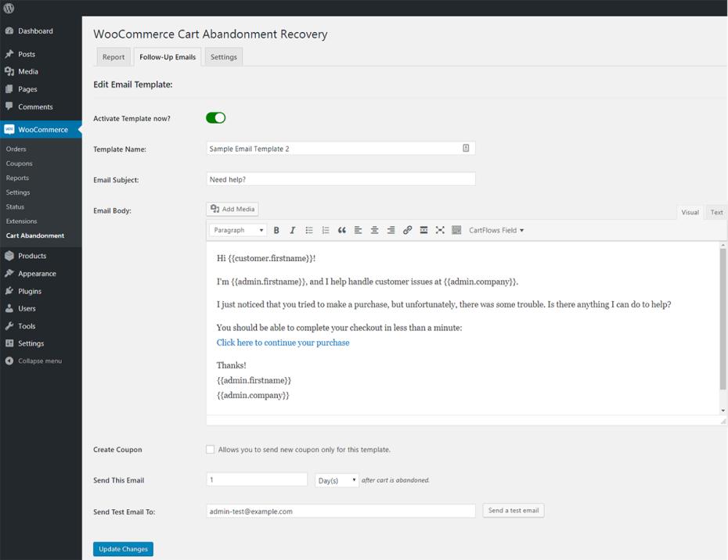Turn off Activate Template now switch
The width and height of the screenshot is (728, 560).
coord(215,118)
